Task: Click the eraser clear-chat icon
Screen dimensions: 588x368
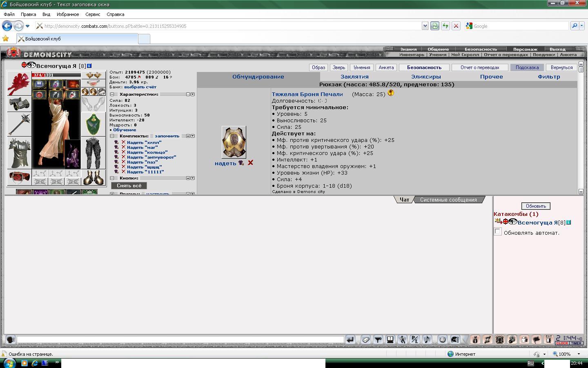Action: [x=366, y=340]
